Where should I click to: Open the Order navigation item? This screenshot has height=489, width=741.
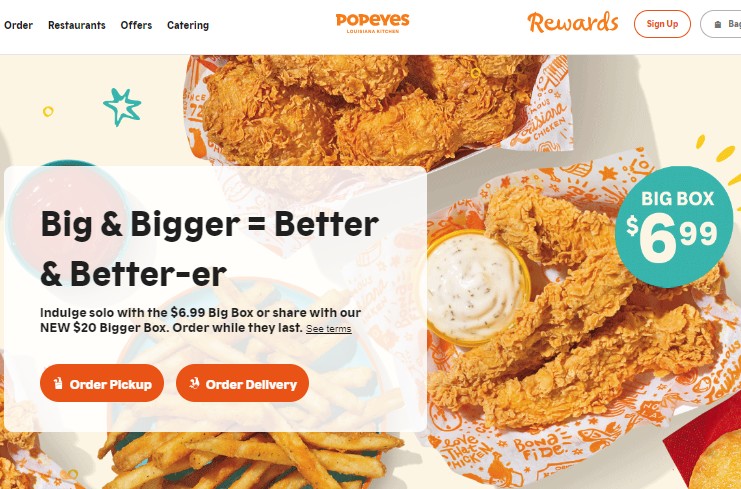tap(18, 25)
